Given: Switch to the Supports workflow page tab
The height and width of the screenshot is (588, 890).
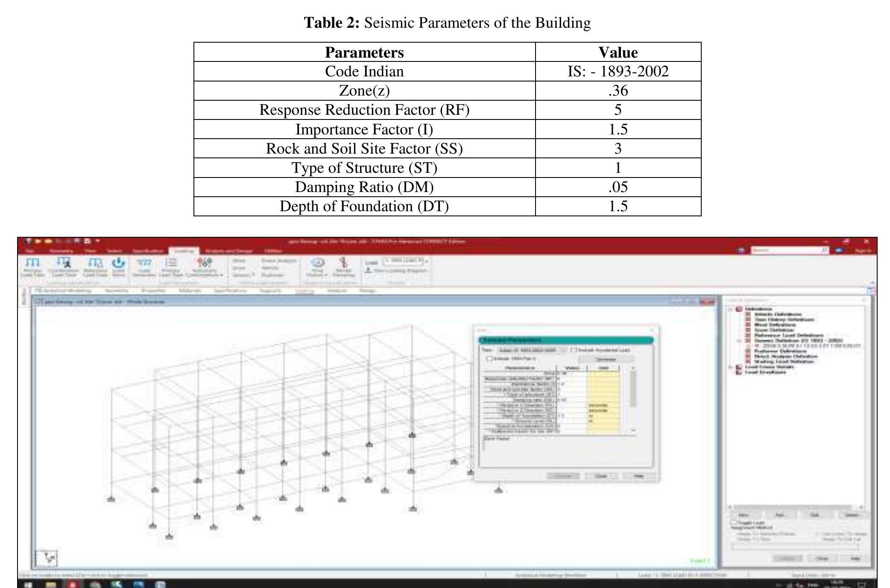Looking at the screenshot, I should point(270,291).
